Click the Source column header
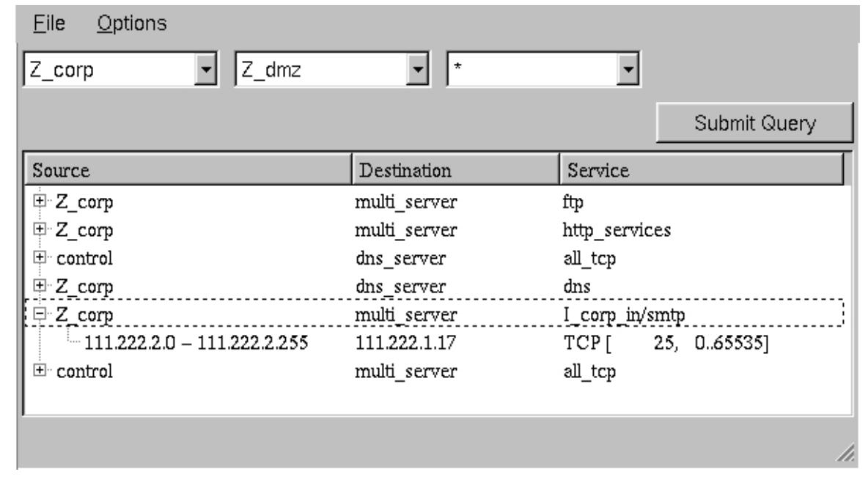Screen dimensions: 868x480 pyautogui.click(x=188, y=169)
